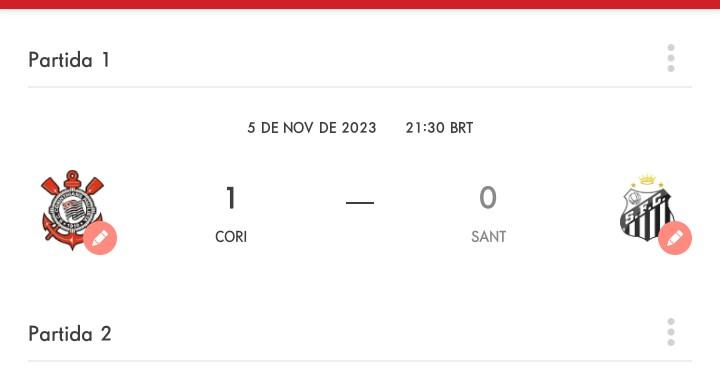Click the BRT timezone label
The width and height of the screenshot is (720, 378).
[x=461, y=128]
